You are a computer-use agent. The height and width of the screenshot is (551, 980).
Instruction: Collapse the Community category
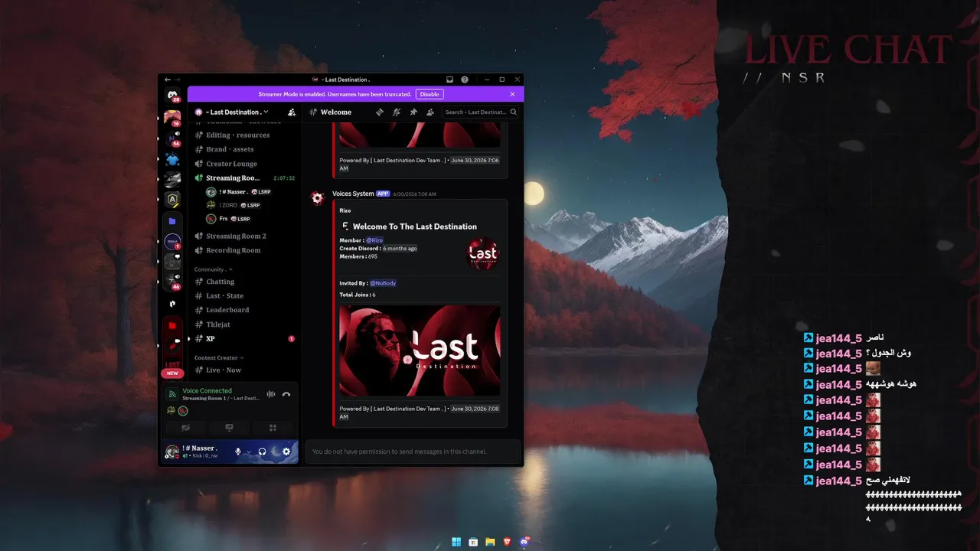coord(214,269)
